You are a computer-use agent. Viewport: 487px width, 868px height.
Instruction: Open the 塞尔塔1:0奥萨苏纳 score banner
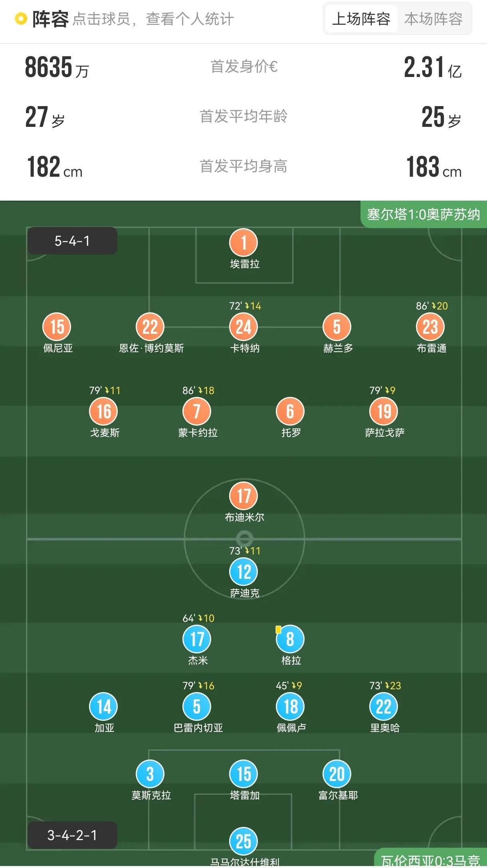click(424, 214)
